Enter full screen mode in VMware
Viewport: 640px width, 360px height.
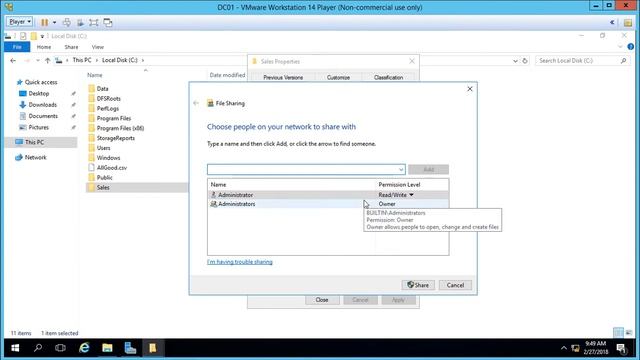click(x=94, y=22)
